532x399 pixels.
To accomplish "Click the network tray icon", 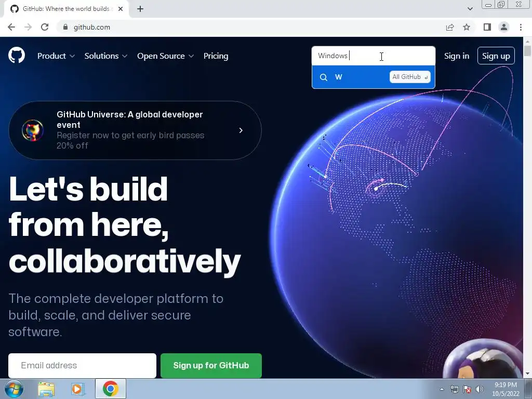I will click(454, 389).
